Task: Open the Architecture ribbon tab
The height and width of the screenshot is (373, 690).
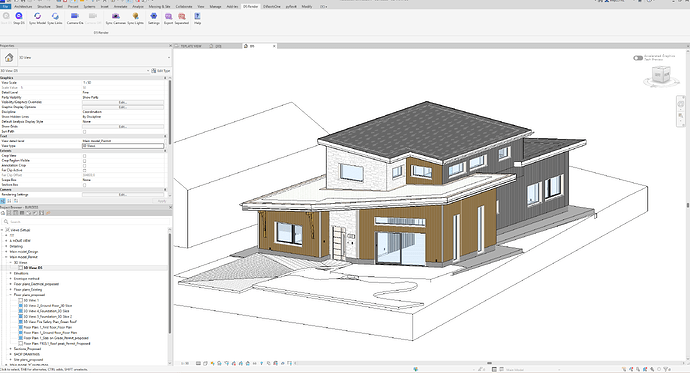Action: [23, 7]
